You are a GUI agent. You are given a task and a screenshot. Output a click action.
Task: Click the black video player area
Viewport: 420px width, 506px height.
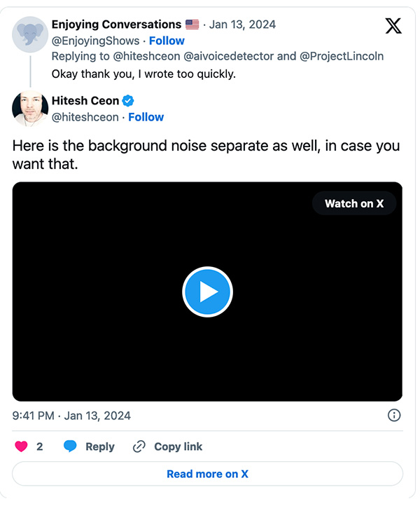tap(207, 336)
